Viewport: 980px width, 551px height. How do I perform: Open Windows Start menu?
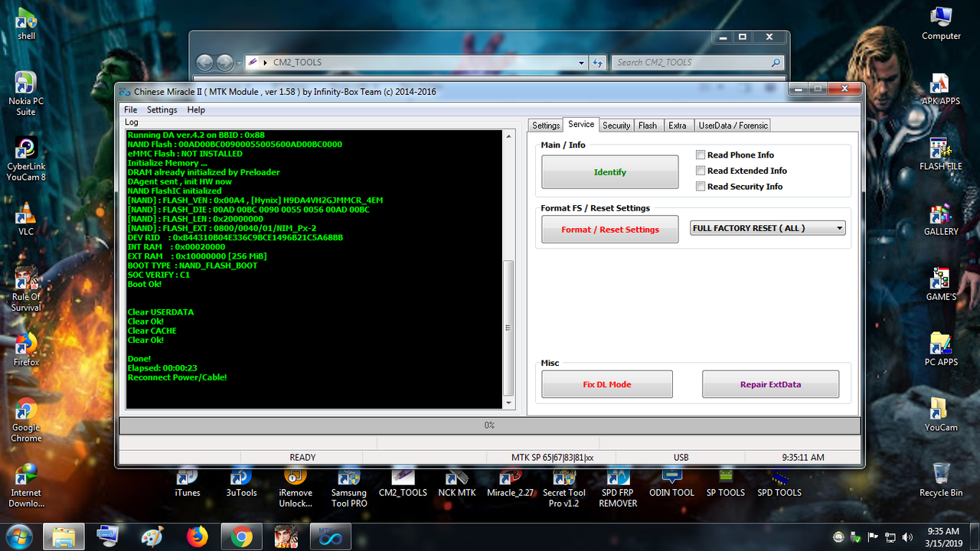pyautogui.click(x=18, y=536)
